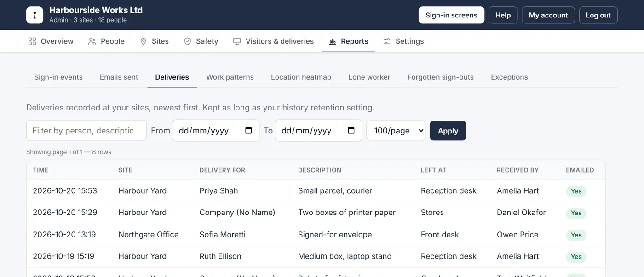Screen dimensions: 644x277
Task: Open the Settings section
Action: pyautogui.click(x=403, y=41)
